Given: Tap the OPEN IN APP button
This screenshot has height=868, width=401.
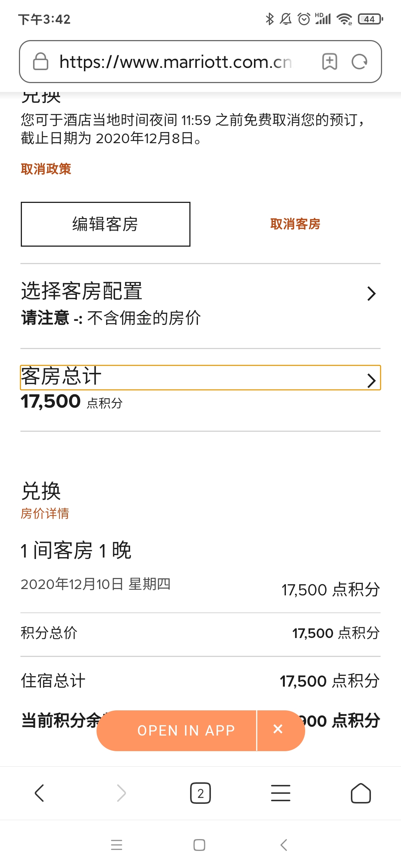Looking at the screenshot, I should [x=177, y=730].
